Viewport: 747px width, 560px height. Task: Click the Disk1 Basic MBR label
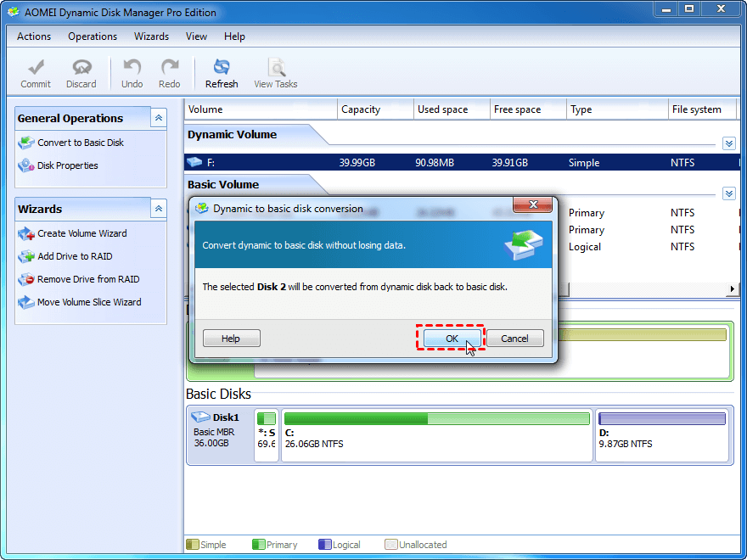click(214, 433)
